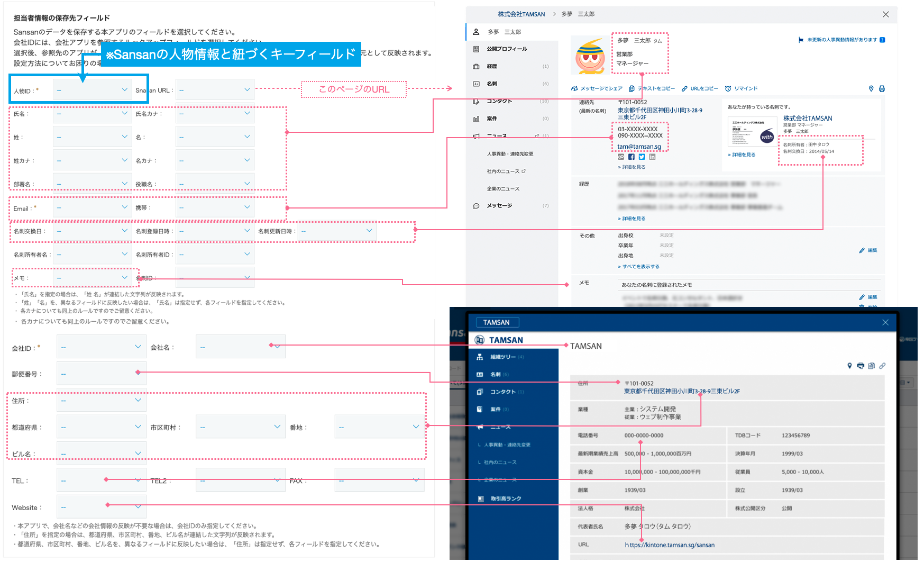
Task: Open 組織ツリー in the company sidebar
Action: (x=502, y=357)
